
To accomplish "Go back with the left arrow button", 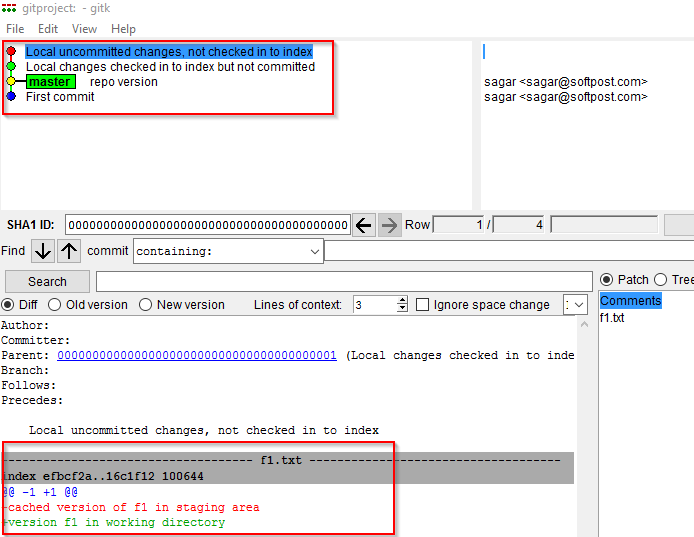I will 364,225.
